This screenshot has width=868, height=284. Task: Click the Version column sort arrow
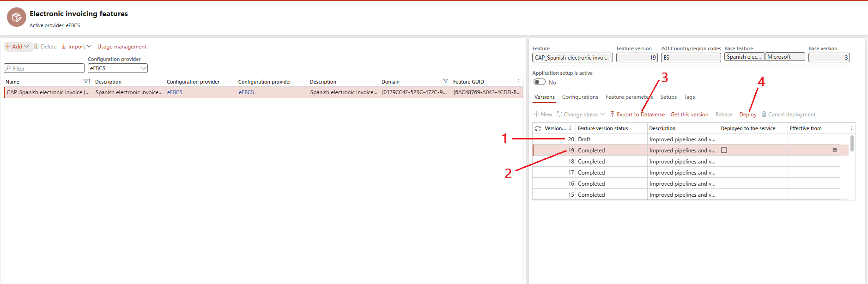pos(570,128)
